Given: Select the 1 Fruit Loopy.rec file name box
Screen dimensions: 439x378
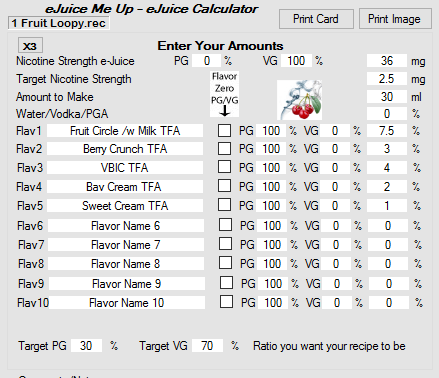Looking at the screenshot, I should [x=59, y=23].
